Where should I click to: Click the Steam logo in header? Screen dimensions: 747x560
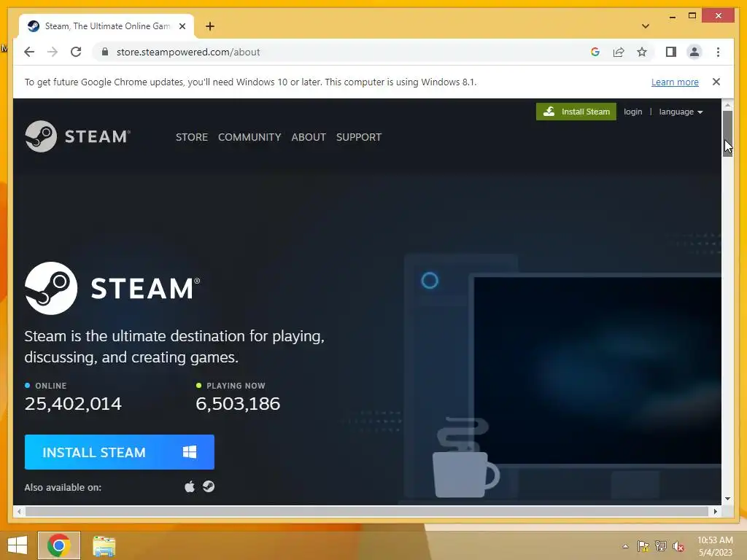[x=77, y=136]
